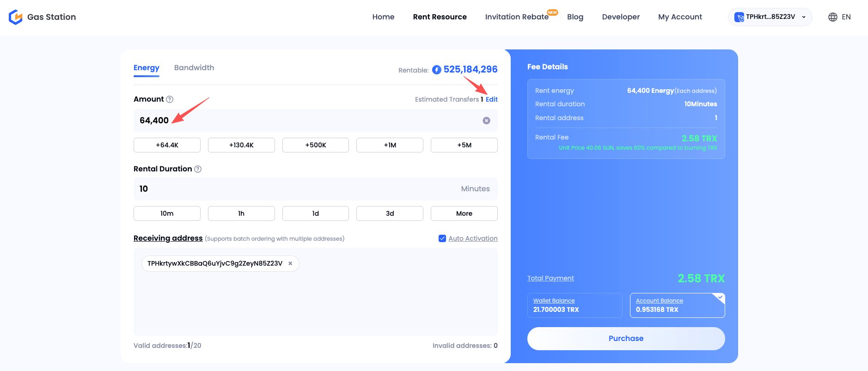
Task: Set duration to 10m
Action: pos(167,213)
